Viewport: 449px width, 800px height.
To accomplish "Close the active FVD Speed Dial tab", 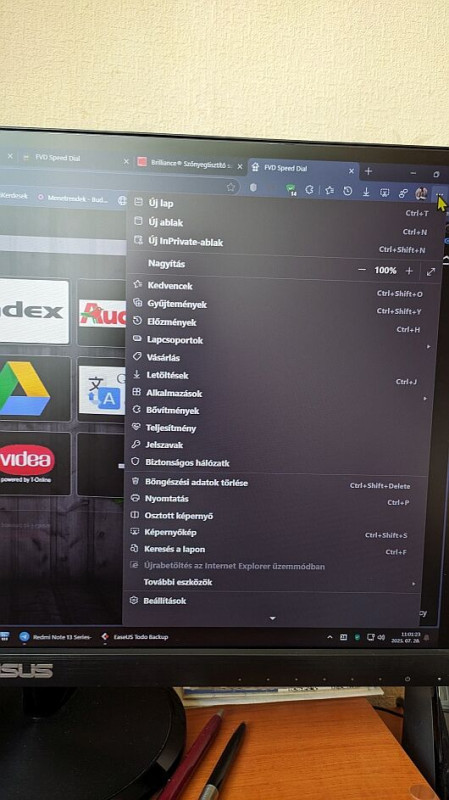I will [351, 171].
